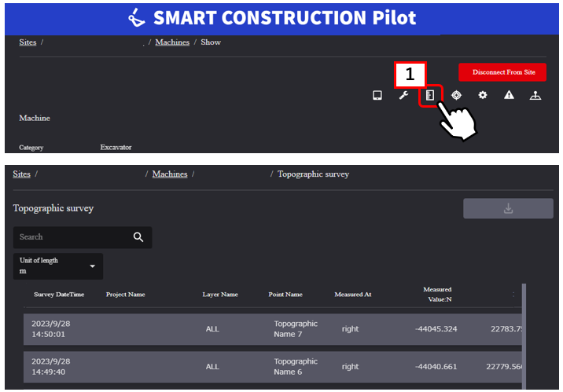Click the Project Name column header
563x392 pixels.
point(125,295)
